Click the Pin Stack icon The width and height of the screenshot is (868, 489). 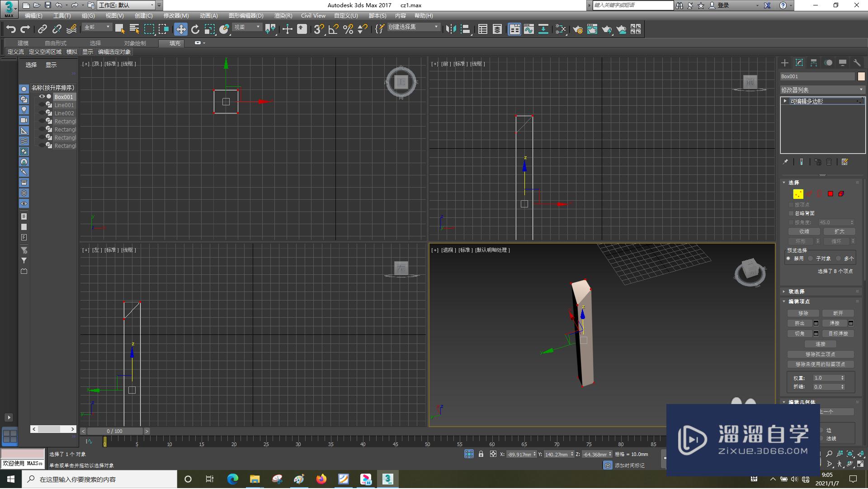pyautogui.click(x=786, y=162)
